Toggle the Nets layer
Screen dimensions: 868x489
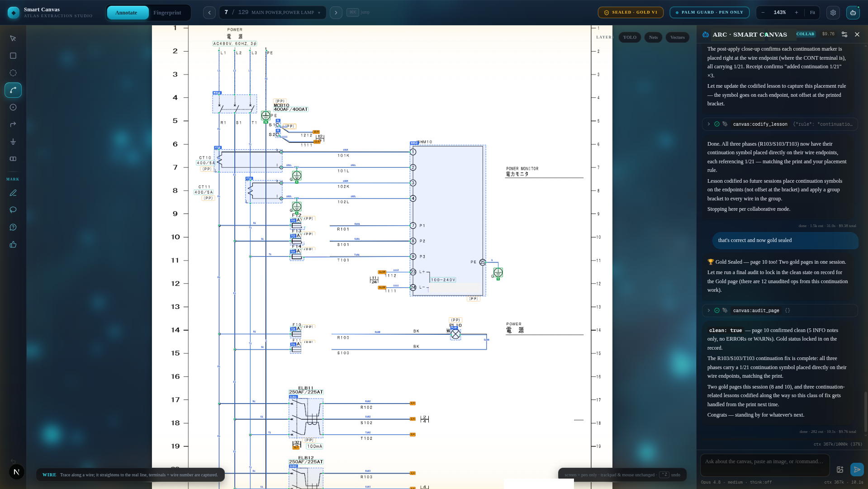653,38
